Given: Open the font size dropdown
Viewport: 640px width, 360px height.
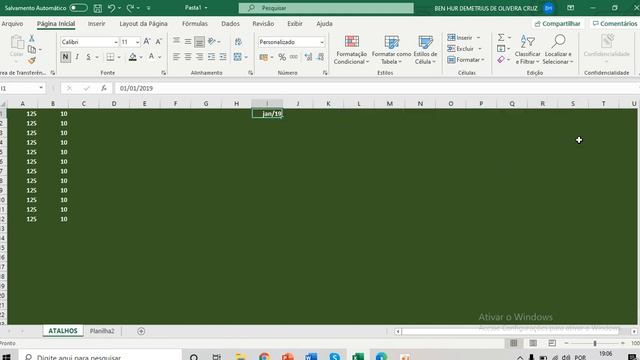Looking at the screenshot, I should point(137,42).
